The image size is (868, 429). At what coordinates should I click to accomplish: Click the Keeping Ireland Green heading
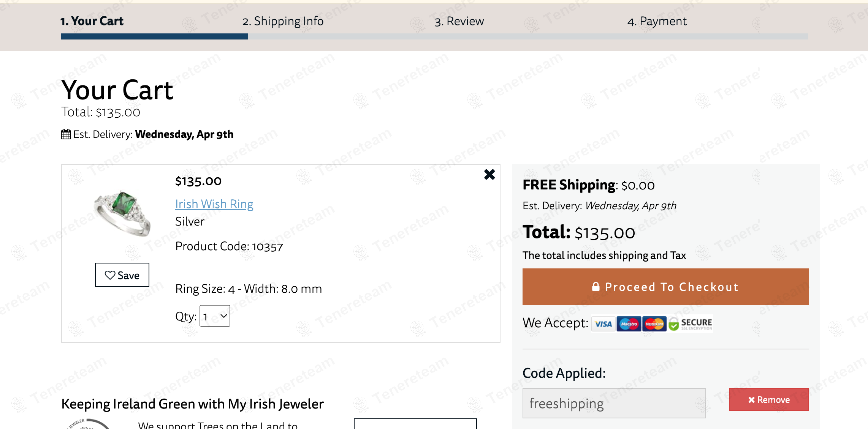[x=192, y=404]
